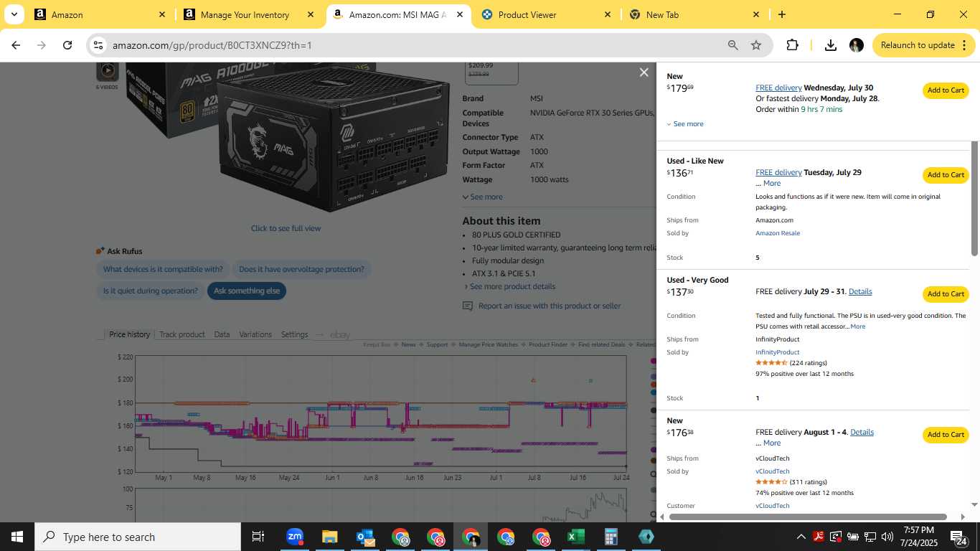
Task: Expand More for InfinityProduct condition text
Action: click(x=858, y=326)
